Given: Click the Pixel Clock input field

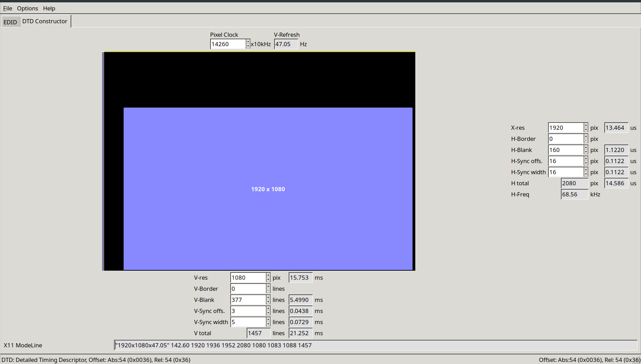Looking at the screenshot, I should tap(228, 44).
